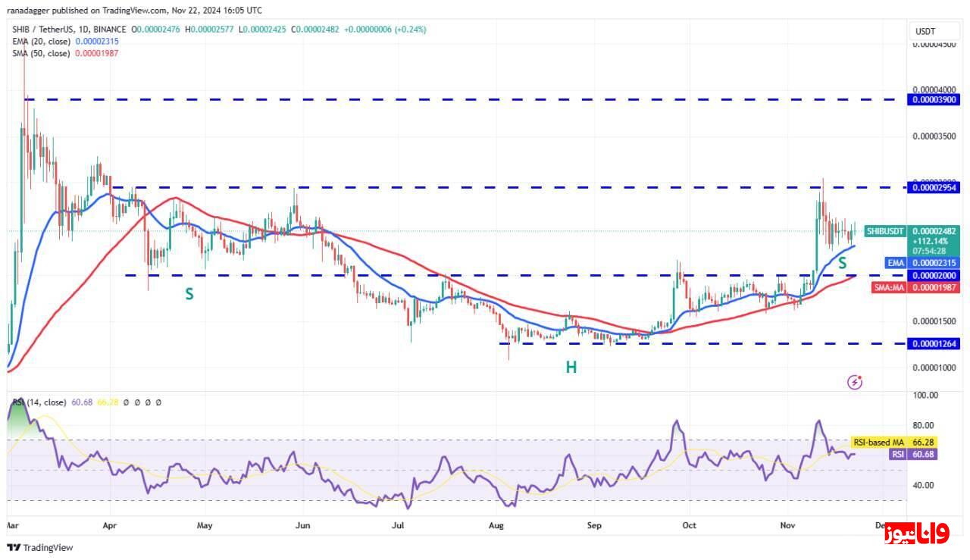Click the 0.00001264 support level label
Viewport: 970px width, 560px height.
click(x=935, y=344)
